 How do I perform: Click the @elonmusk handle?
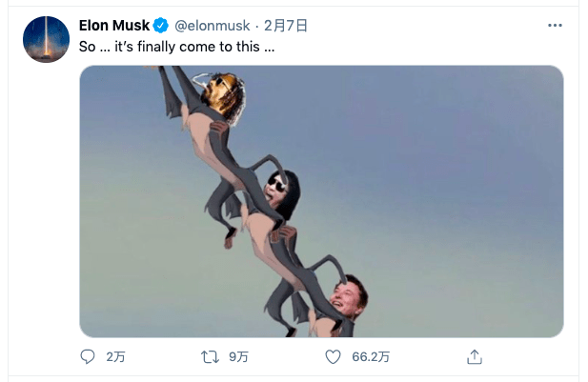pyautogui.click(x=211, y=26)
